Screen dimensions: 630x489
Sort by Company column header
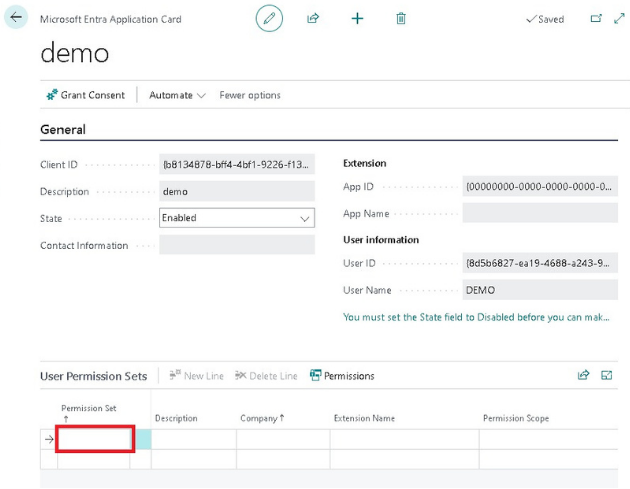(262, 418)
